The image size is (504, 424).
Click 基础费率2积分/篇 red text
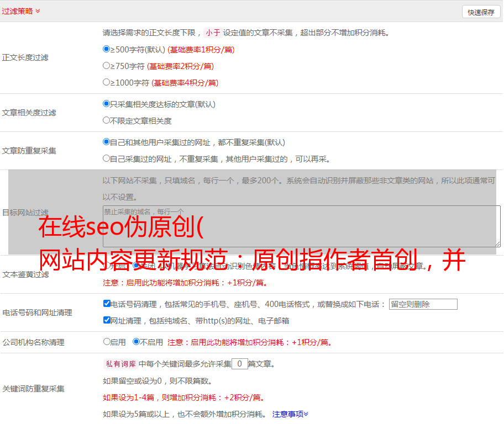tap(180, 66)
